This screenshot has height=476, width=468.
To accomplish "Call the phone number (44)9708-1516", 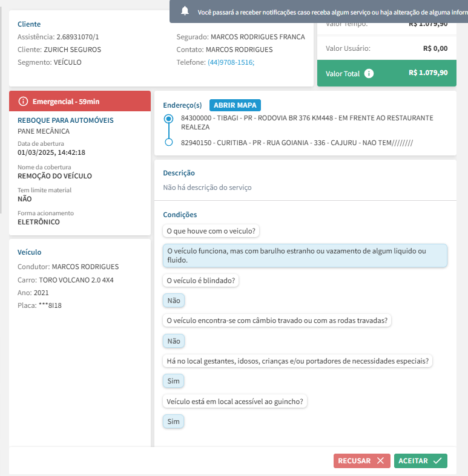I will coord(231,62).
